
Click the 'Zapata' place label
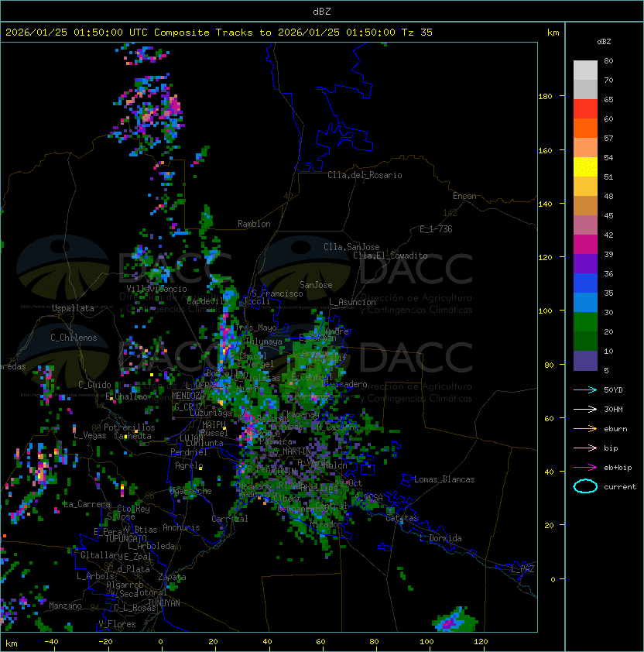pos(172,577)
